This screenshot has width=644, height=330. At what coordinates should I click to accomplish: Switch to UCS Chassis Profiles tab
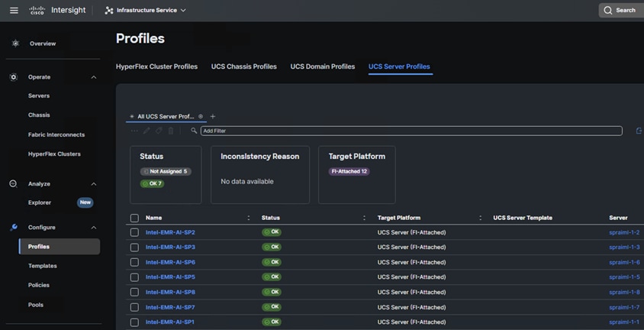244,66
